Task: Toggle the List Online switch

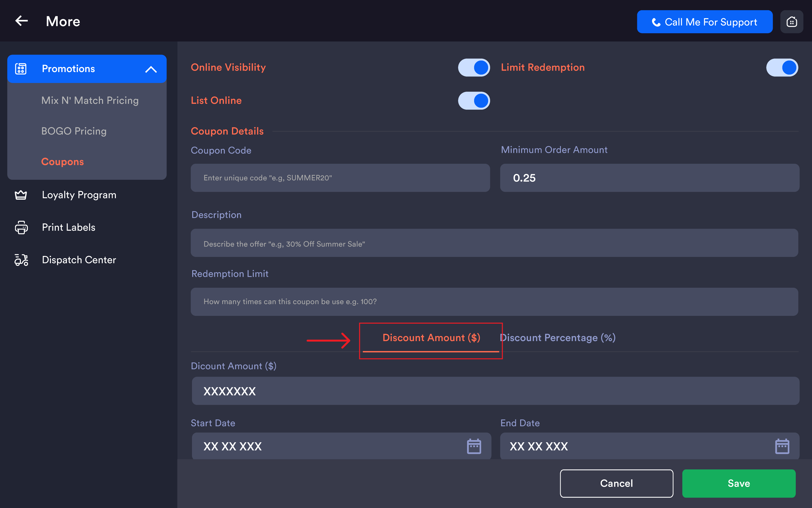Action: pyautogui.click(x=474, y=100)
